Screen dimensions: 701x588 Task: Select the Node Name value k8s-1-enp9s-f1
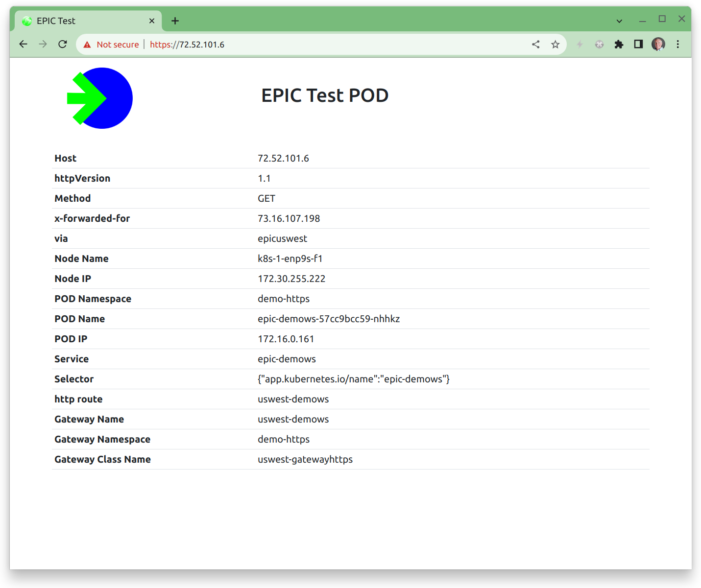pos(290,259)
